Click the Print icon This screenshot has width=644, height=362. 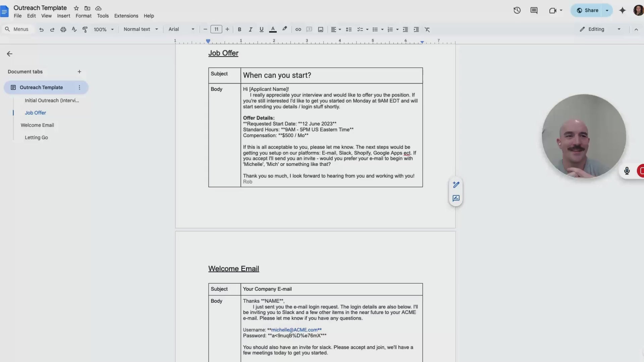(x=63, y=29)
